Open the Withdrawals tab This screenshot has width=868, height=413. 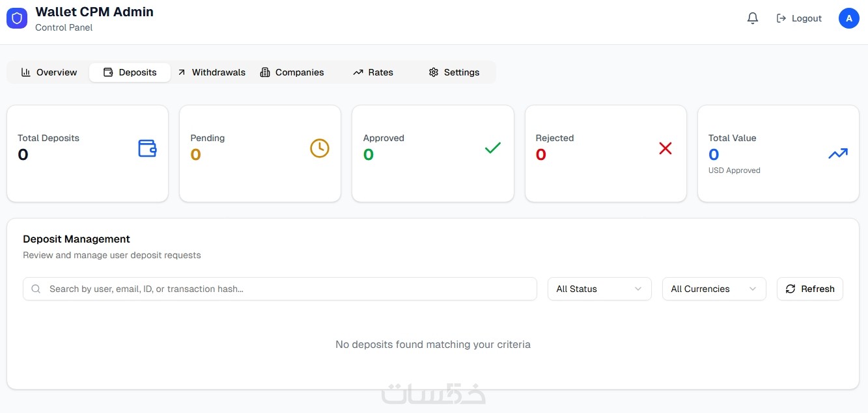coord(212,72)
